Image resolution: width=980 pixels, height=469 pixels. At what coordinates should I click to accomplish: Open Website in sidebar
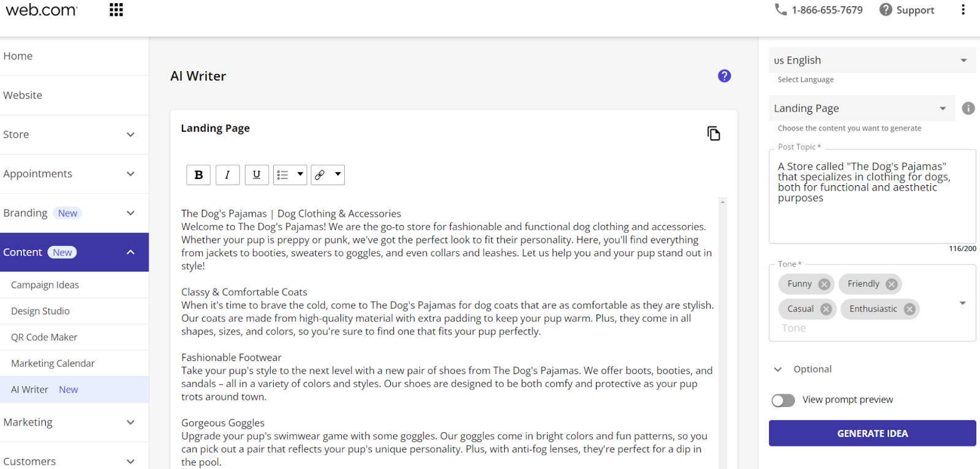[74, 95]
